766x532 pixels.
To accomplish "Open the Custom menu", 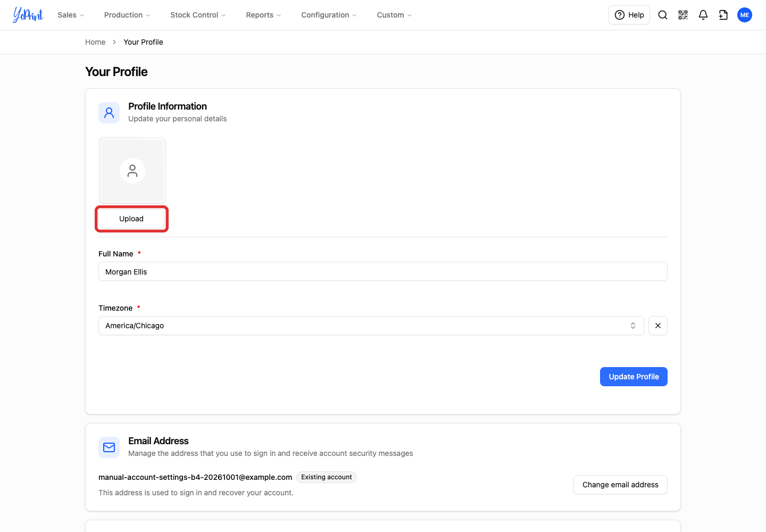I will tap(394, 15).
